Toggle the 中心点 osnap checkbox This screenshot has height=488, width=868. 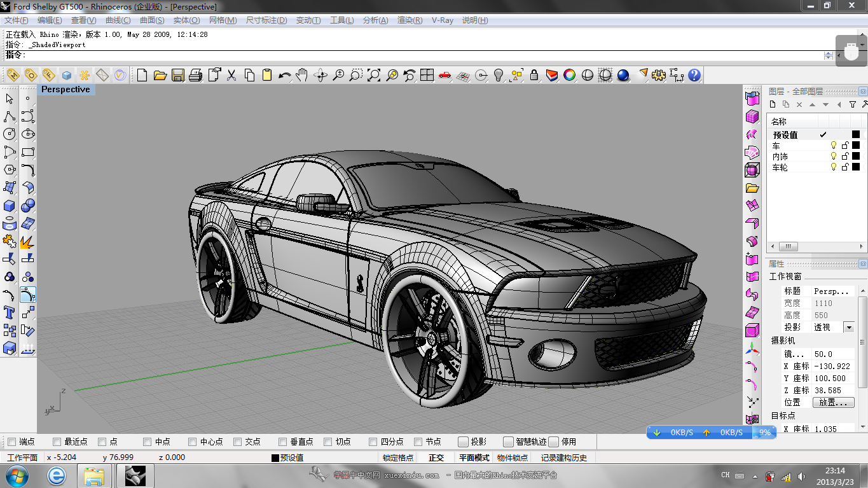point(193,442)
